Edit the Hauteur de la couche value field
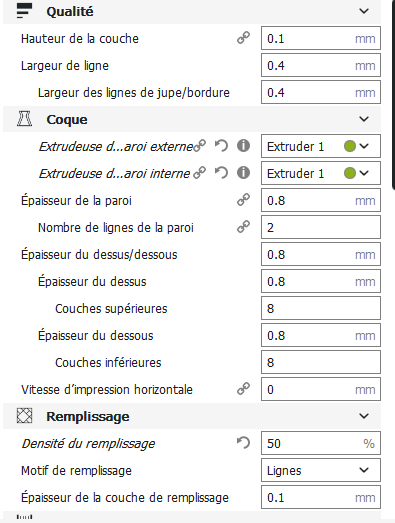This screenshot has height=523, width=395. tap(321, 38)
